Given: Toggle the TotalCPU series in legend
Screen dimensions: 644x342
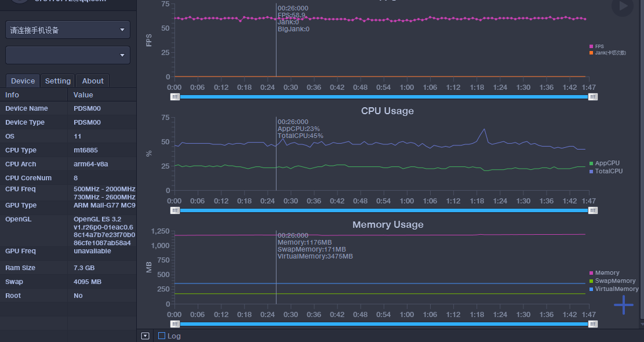Looking at the screenshot, I should [608, 171].
